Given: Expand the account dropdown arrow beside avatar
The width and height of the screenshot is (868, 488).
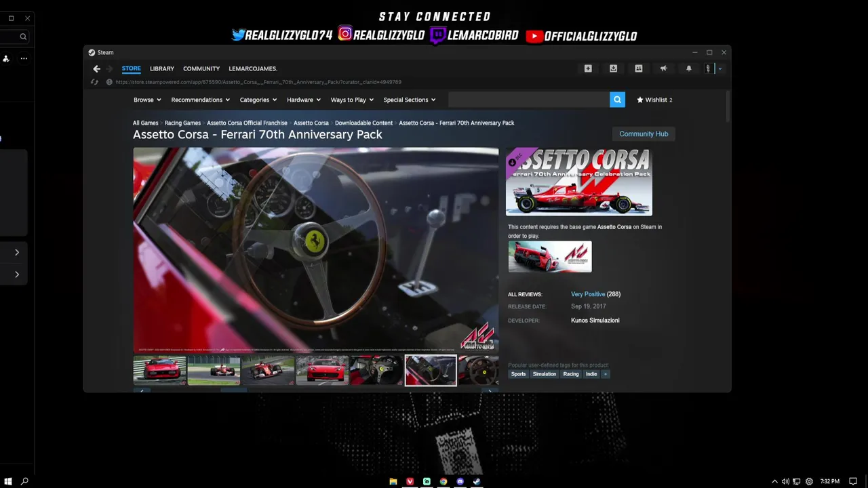Looking at the screenshot, I should (x=720, y=68).
